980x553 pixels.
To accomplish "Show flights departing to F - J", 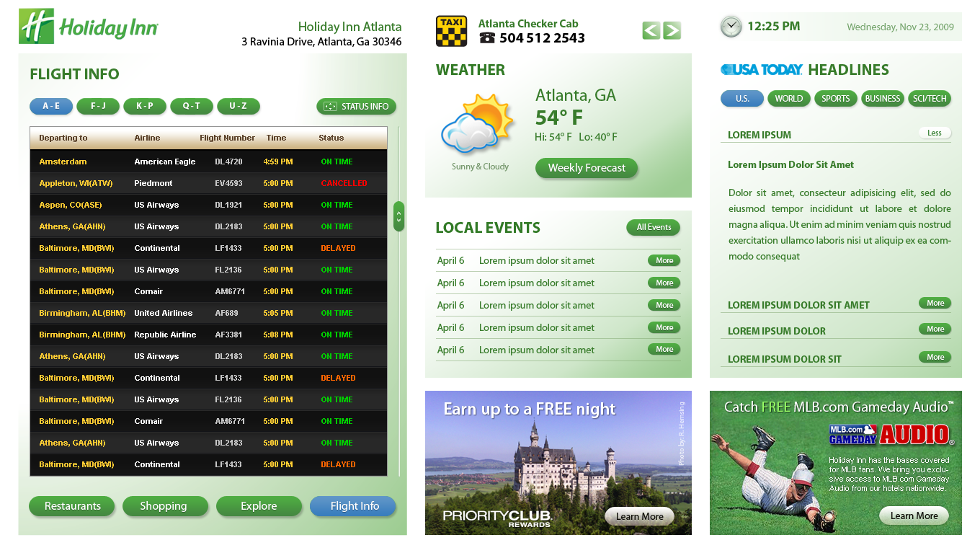I will click(98, 106).
